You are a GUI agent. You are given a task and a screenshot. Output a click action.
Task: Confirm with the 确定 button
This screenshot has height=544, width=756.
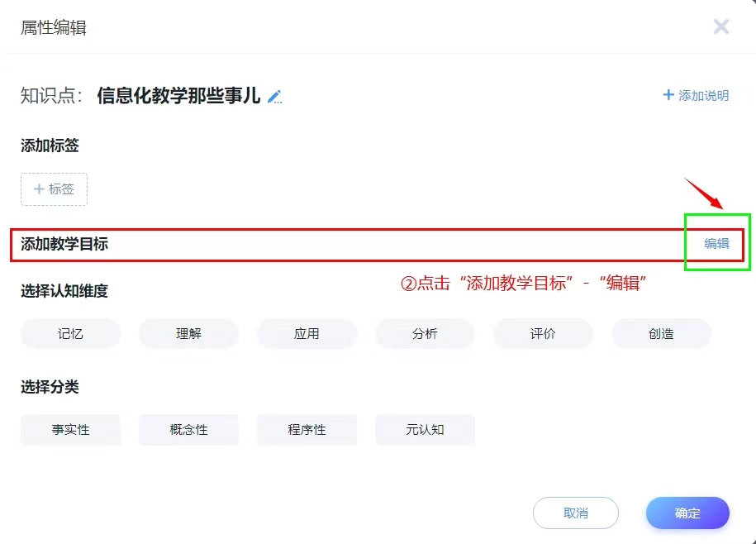687,513
